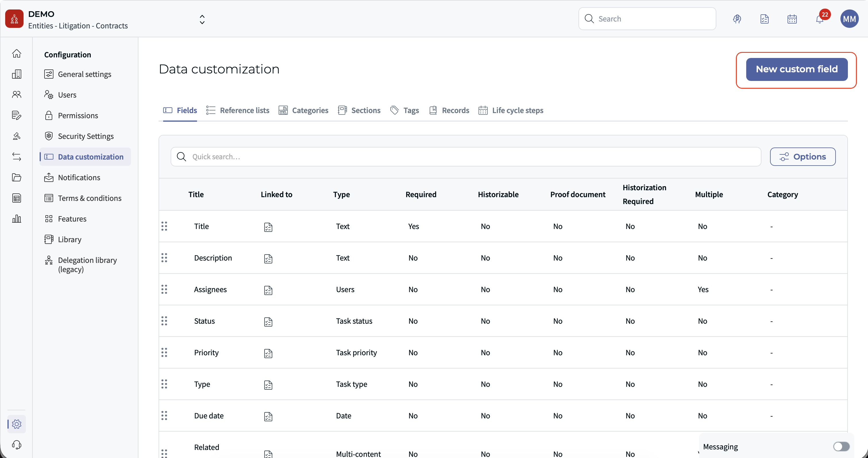Click the entities building icon in sidebar

tap(16, 74)
